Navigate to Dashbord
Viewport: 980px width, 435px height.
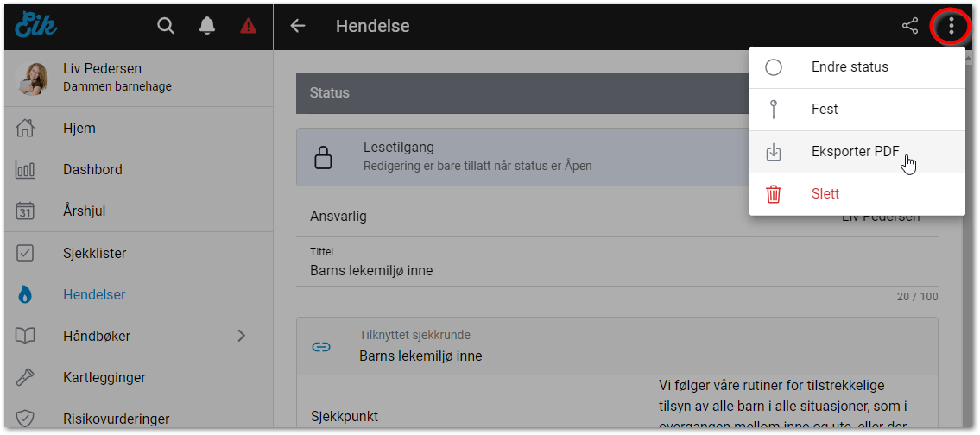click(x=92, y=170)
